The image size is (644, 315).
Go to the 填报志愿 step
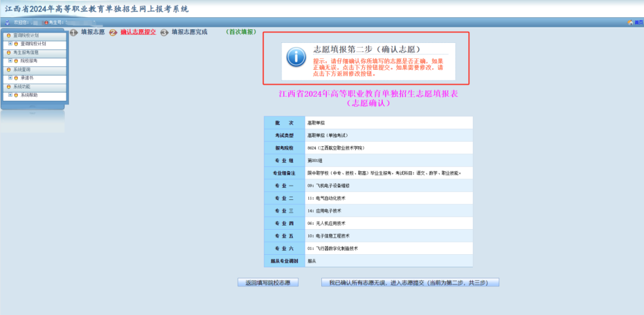[x=93, y=32]
